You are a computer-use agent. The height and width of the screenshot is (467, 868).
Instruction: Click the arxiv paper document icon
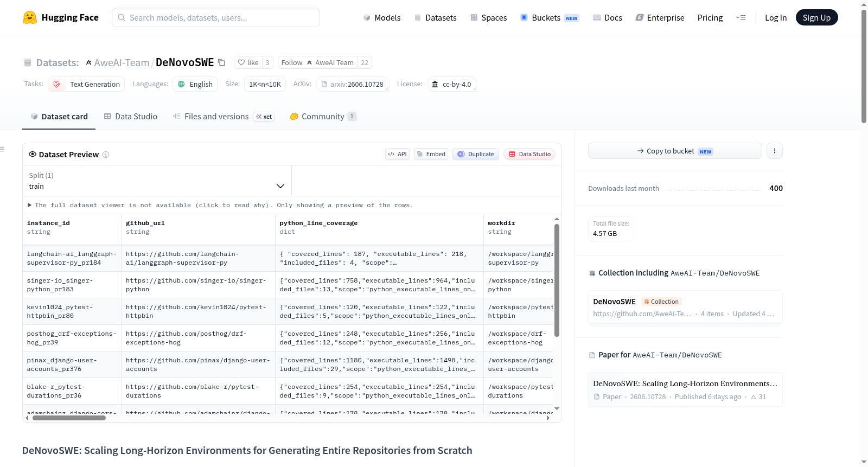(x=324, y=84)
